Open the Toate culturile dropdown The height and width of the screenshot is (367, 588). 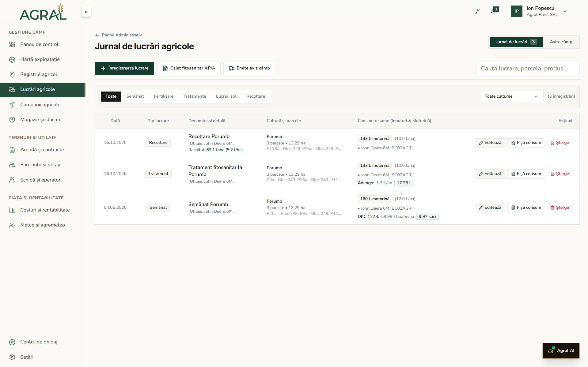pyautogui.click(x=511, y=96)
